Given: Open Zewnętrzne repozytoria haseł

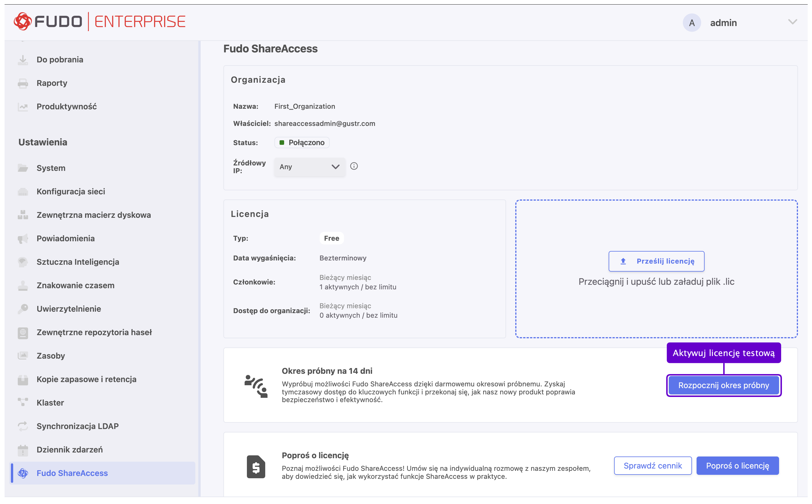Looking at the screenshot, I should click(x=94, y=333).
